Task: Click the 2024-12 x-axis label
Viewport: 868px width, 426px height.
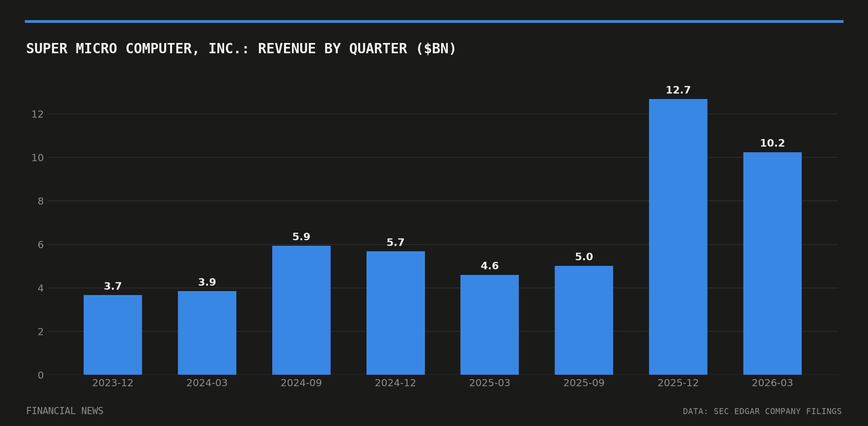Action: tap(396, 383)
